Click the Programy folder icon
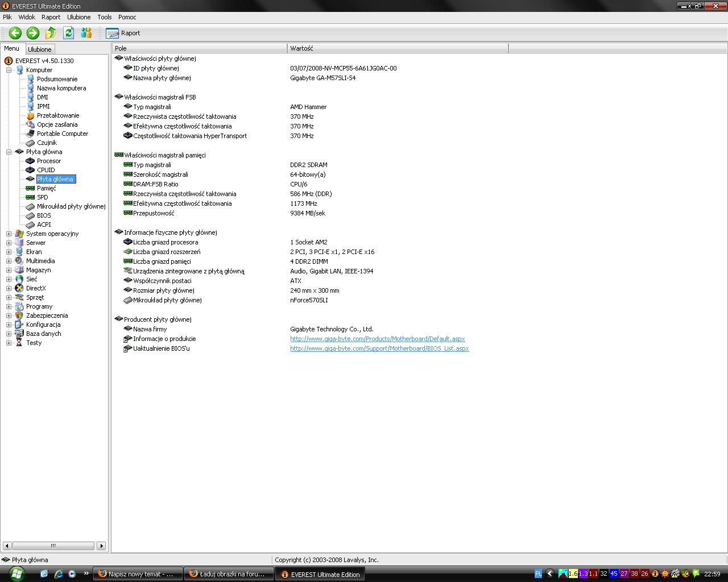This screenshot has height=582, width=728. point(19,306)
